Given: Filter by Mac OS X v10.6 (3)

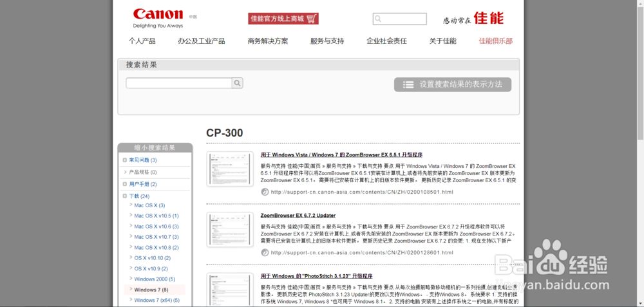Looking at the screenshot, I should [156, 227].
